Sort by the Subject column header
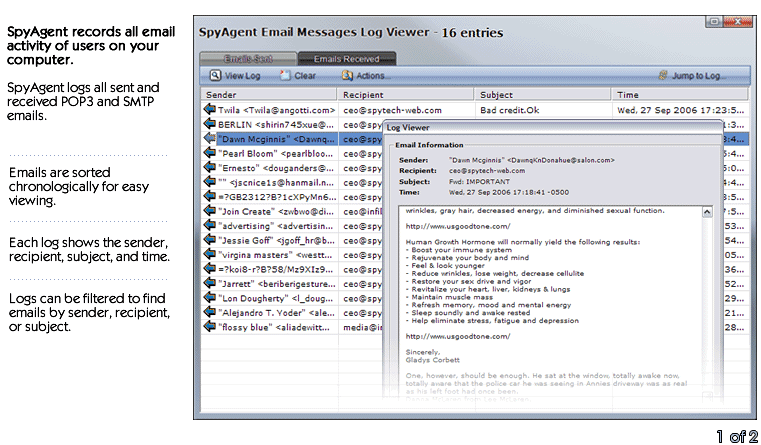Image resolution: width=761 pixels, height=445 pixels. (x=542, y=95)
